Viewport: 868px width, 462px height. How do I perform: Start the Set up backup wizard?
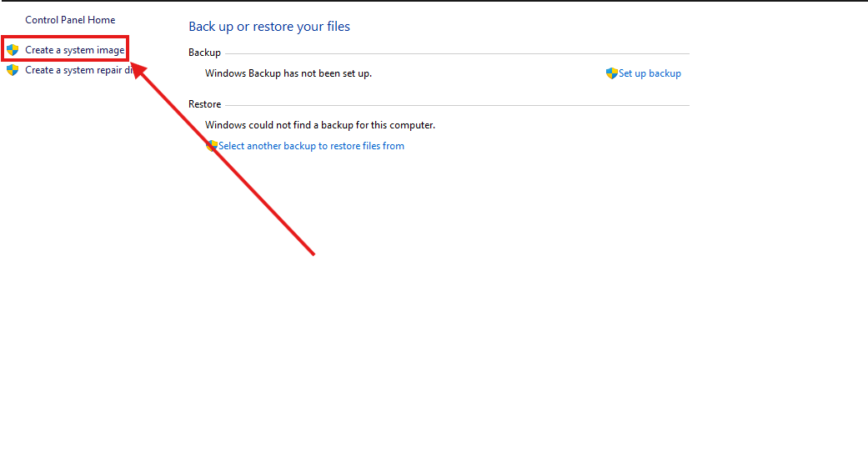[650, 73]
